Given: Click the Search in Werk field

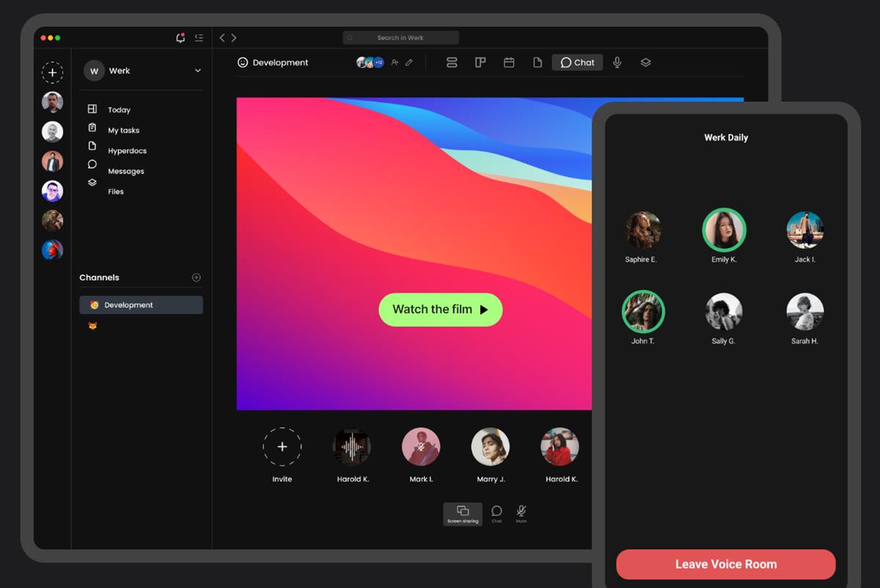Looking at the screenshot, I should pos(400,37).
